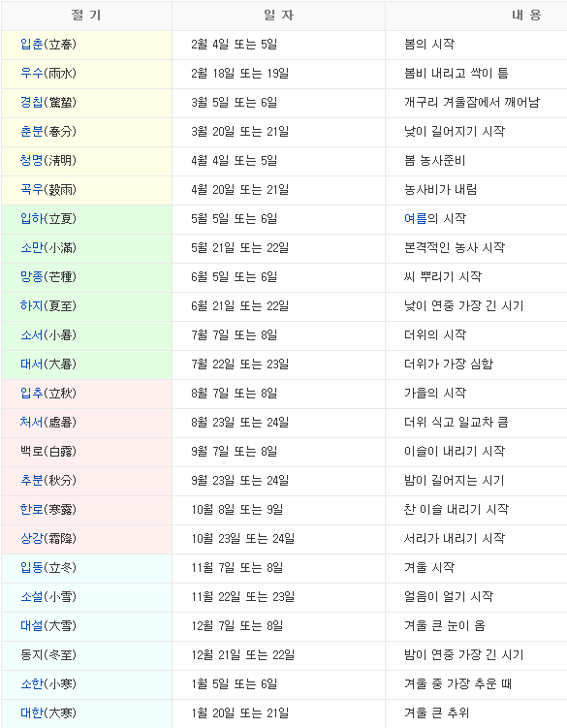The width and height of the screenshot is (567, 728).
Task: Open the 하지(夏至) link
Action: (32, 306)
